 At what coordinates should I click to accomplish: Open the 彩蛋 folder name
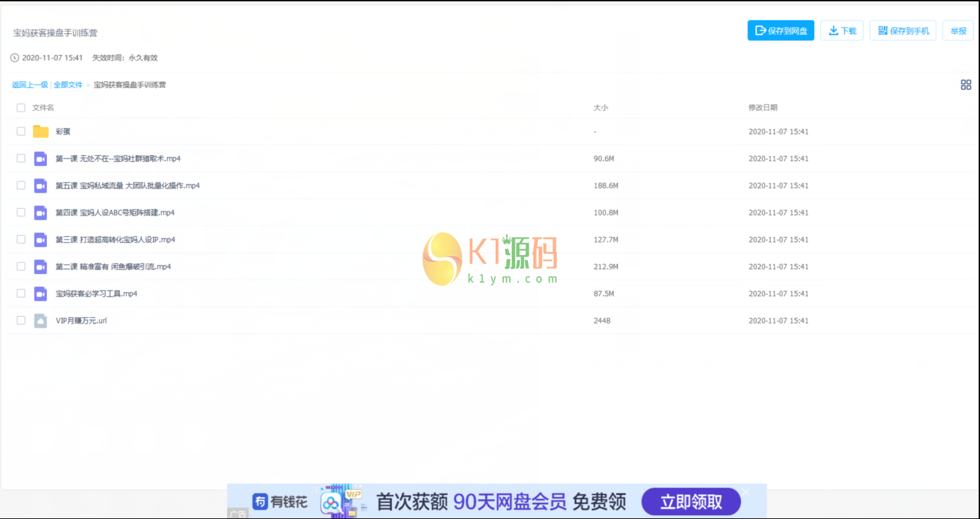click(63, 132)
